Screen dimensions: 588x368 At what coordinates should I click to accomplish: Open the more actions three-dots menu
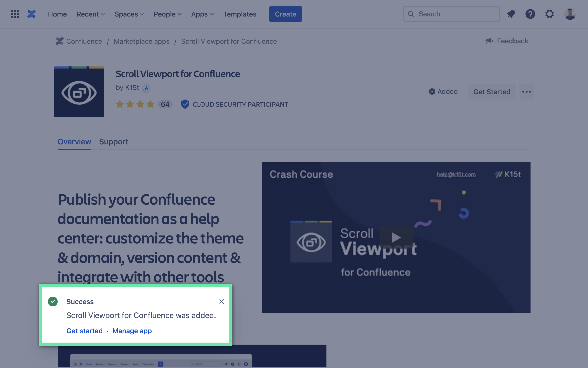coord(526,92)
